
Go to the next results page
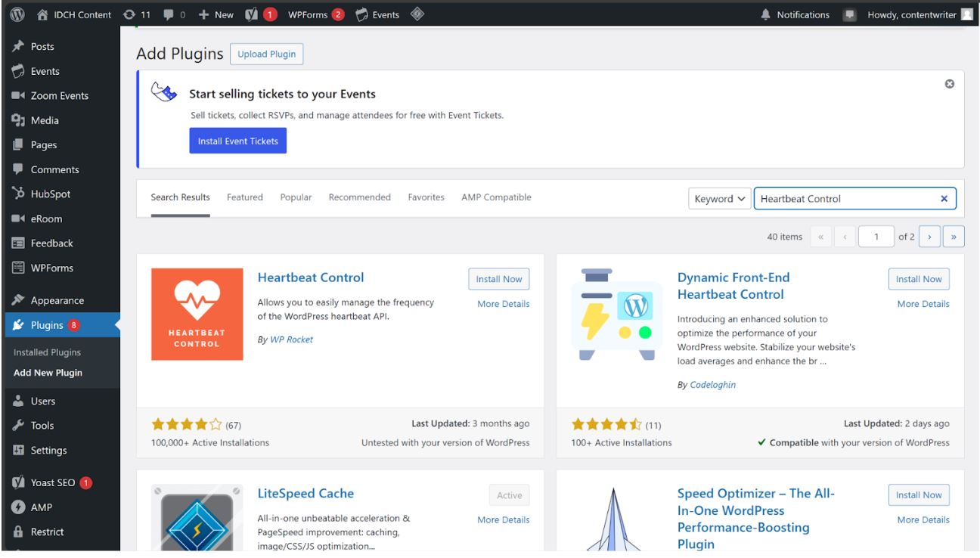click(x=930, y=237)
